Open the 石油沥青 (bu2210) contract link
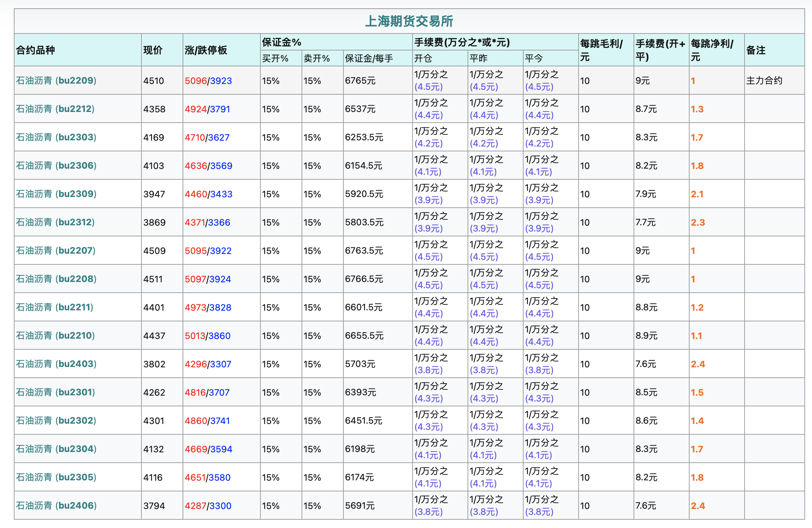The width and height of the screenshot is (812, 528). click(55, 336)
